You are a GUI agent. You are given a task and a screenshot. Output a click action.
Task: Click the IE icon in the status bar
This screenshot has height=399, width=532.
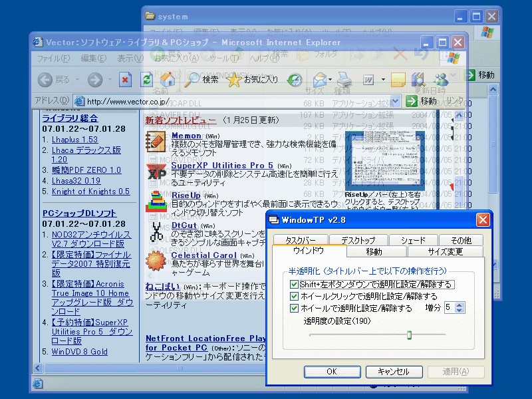[38, 384]
